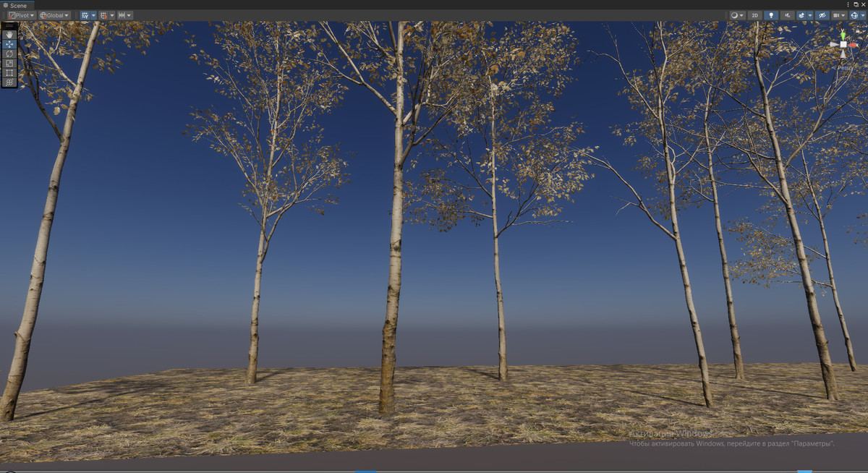Select the combined Transform tool

pos(9,82)
